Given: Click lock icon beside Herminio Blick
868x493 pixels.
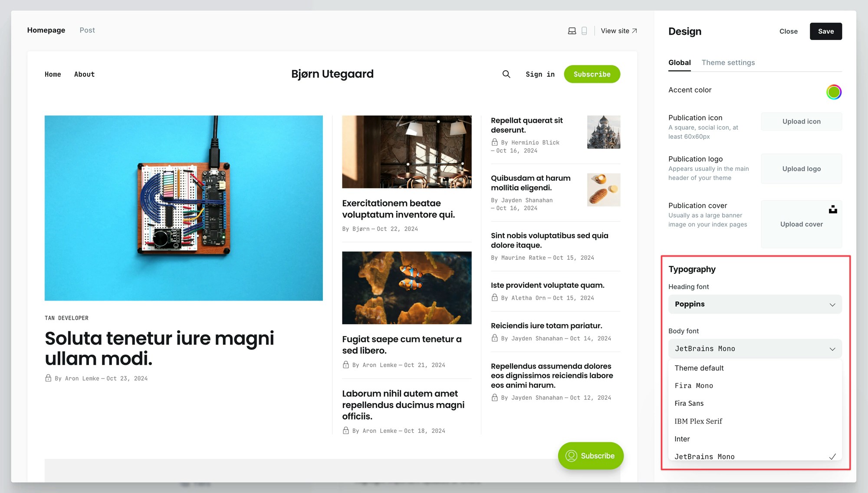Looking at the screenshot, I should 494,142.
